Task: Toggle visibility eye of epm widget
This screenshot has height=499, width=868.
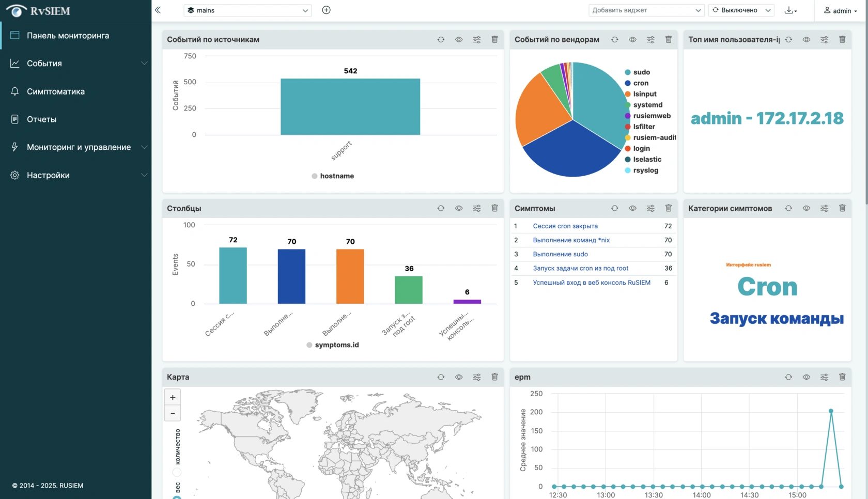Action: (807, 377)
